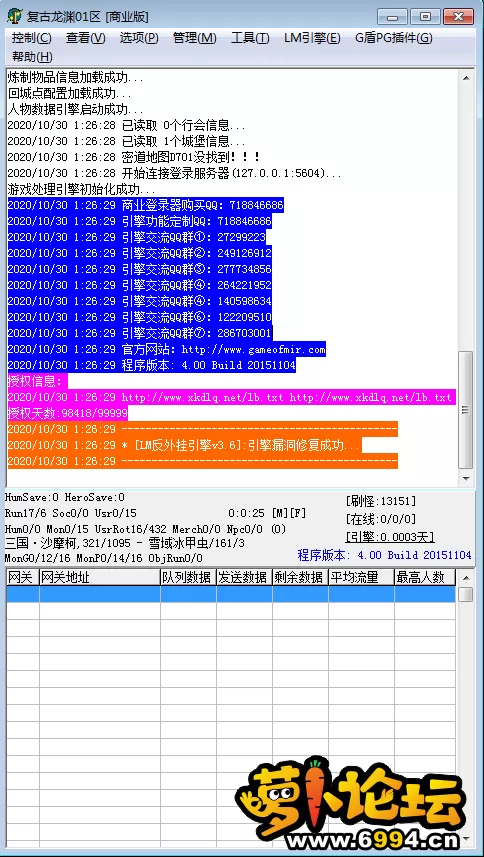Click the 回城点配置加载成功 log line
Image resolution: width=484 pixels, height=857 pixels.
coord(69,93)
